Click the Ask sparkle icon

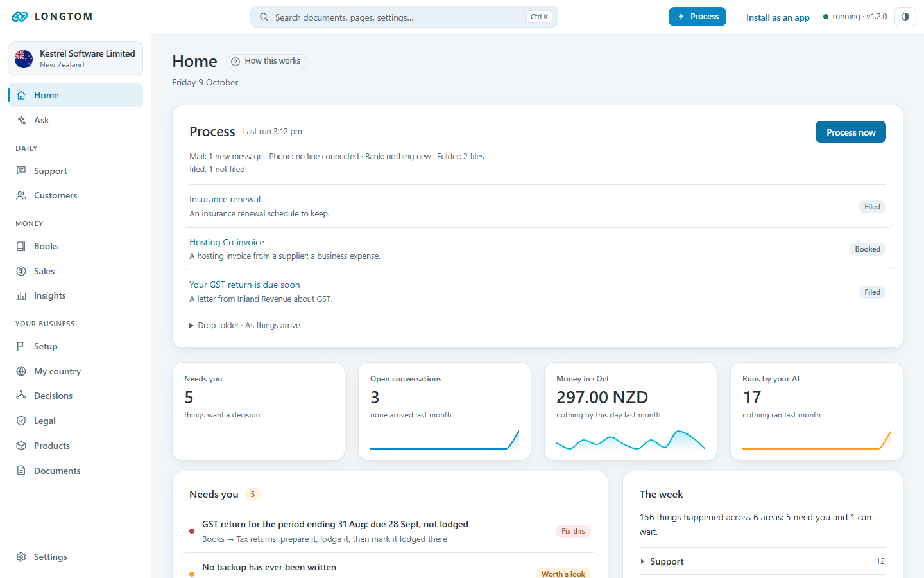point(21,120)
